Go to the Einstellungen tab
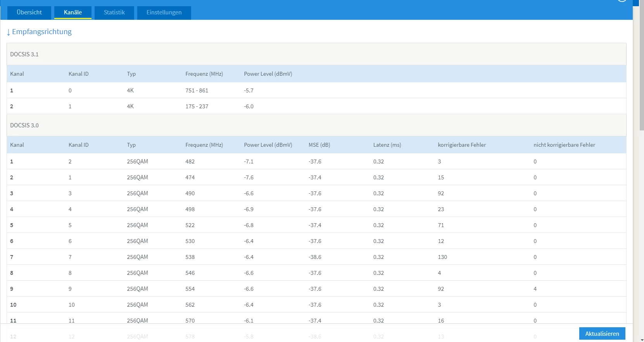 [164, 12]
